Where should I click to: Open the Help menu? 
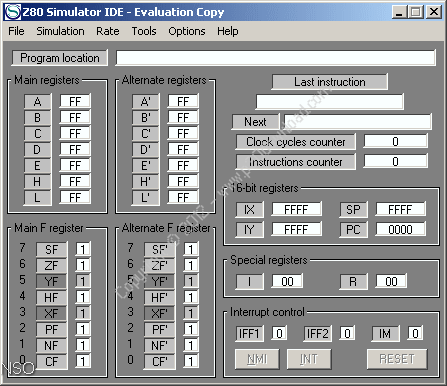[x=228, y=31]
